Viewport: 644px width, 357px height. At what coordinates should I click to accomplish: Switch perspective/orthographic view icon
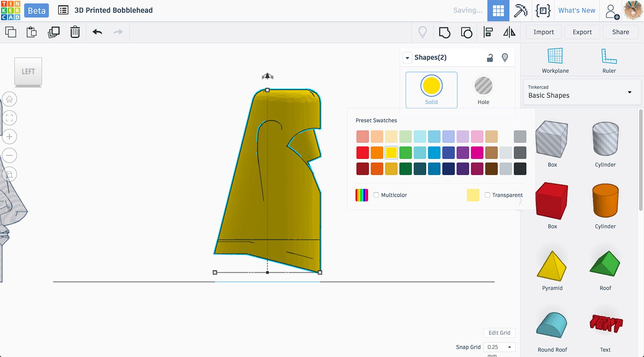click(10, 174)
